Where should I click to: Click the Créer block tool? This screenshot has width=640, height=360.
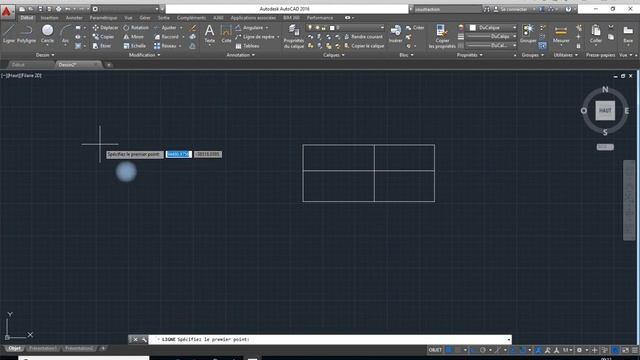[415, 28]
